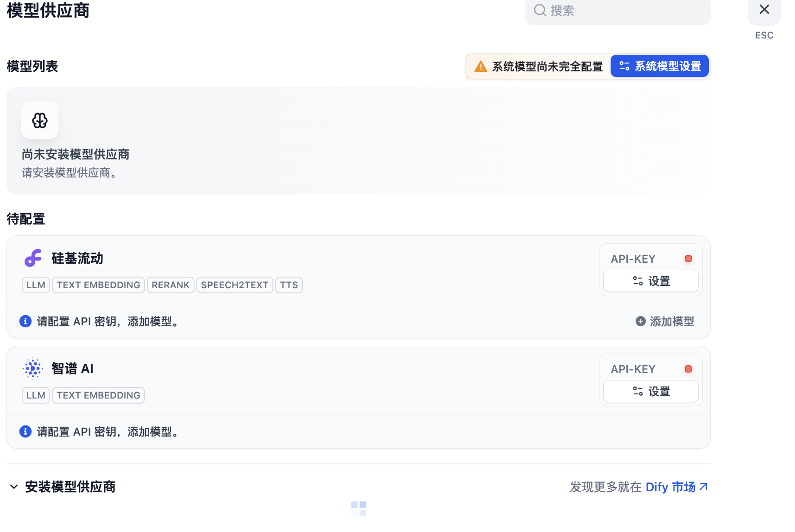Click the blue info icon under 硅基流动
This screenshot has width=795, height=532.
25,321
